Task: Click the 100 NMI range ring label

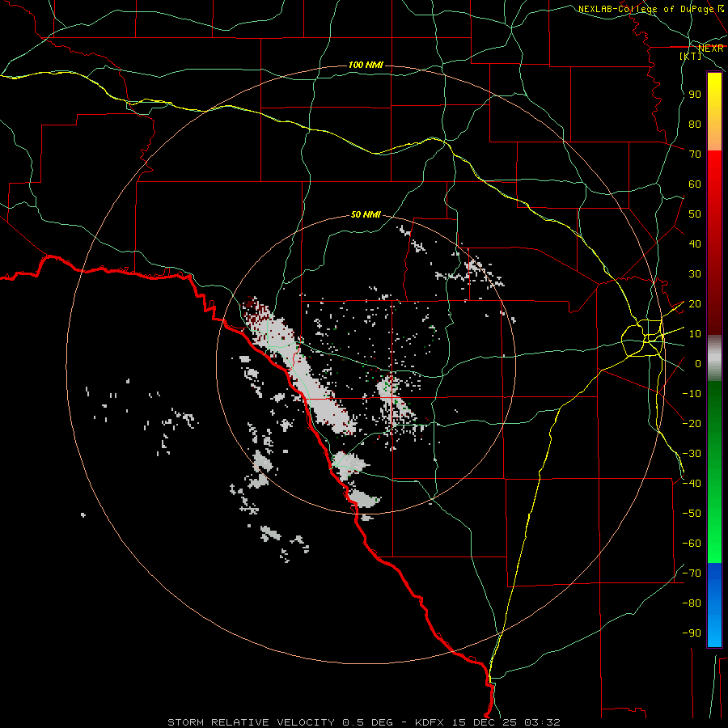Action: (x=366, y=65)
